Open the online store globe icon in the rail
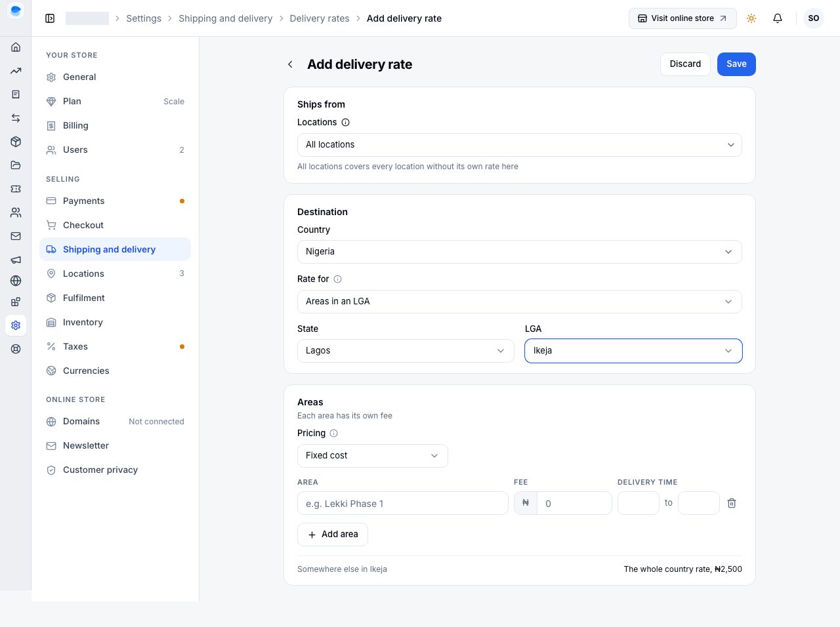 click(16, 281)
